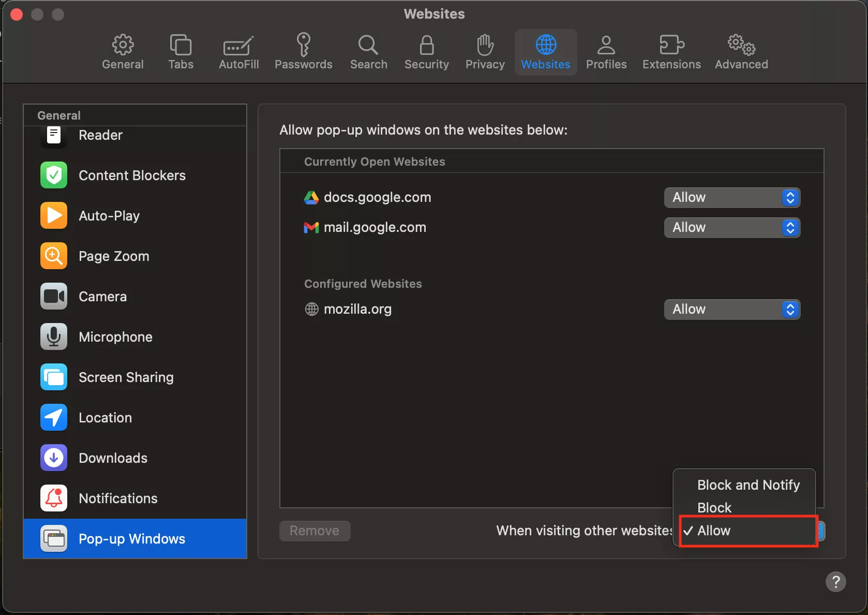Open mail.google.com Allow dropdown
Viewport: 868px width, 615px height.
[731, 228]
